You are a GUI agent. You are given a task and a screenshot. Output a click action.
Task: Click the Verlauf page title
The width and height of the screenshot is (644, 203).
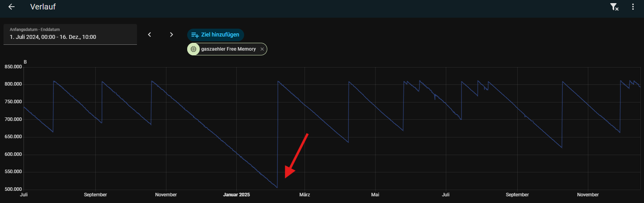click(x=43, y=7)
